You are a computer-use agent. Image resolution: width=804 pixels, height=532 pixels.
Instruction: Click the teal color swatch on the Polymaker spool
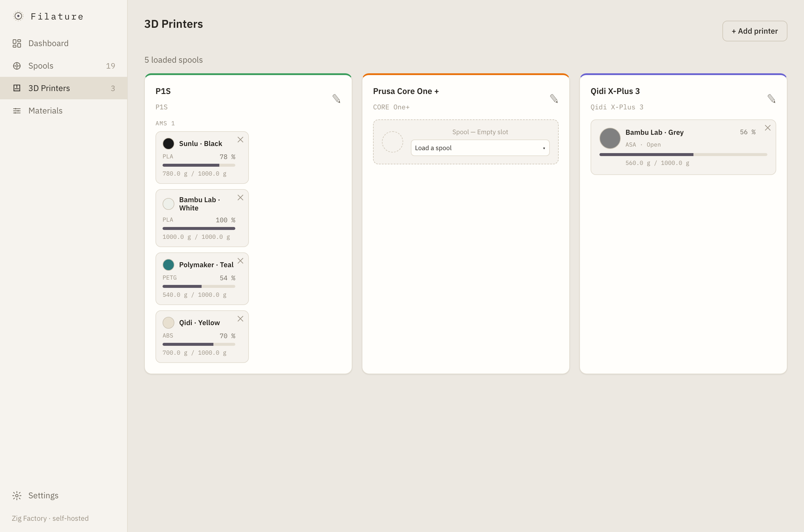point(168,265)
